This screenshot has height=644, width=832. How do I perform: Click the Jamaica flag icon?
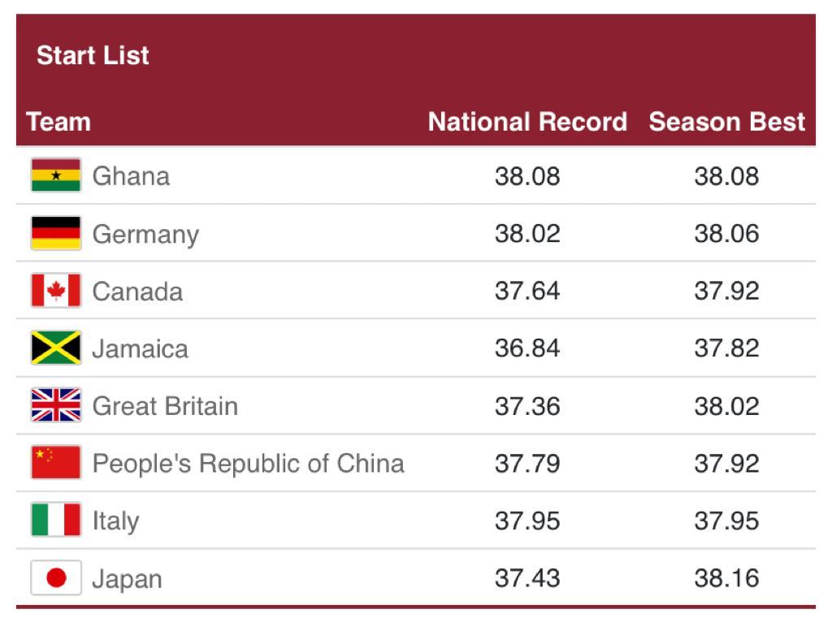(56, 348)
